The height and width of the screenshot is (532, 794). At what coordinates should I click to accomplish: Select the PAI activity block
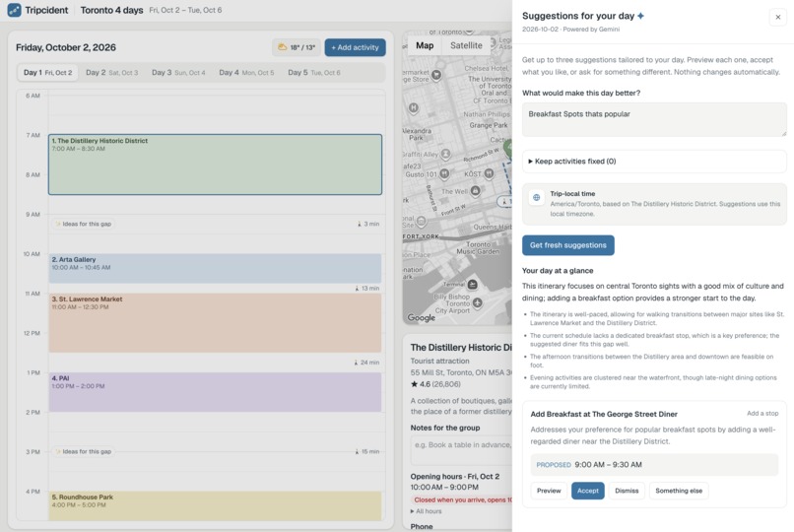click(215, 392)
